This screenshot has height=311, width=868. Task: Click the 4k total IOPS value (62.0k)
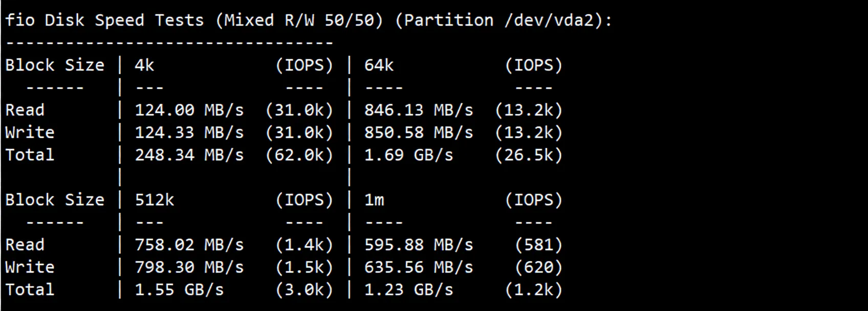(x=299, y=155)
